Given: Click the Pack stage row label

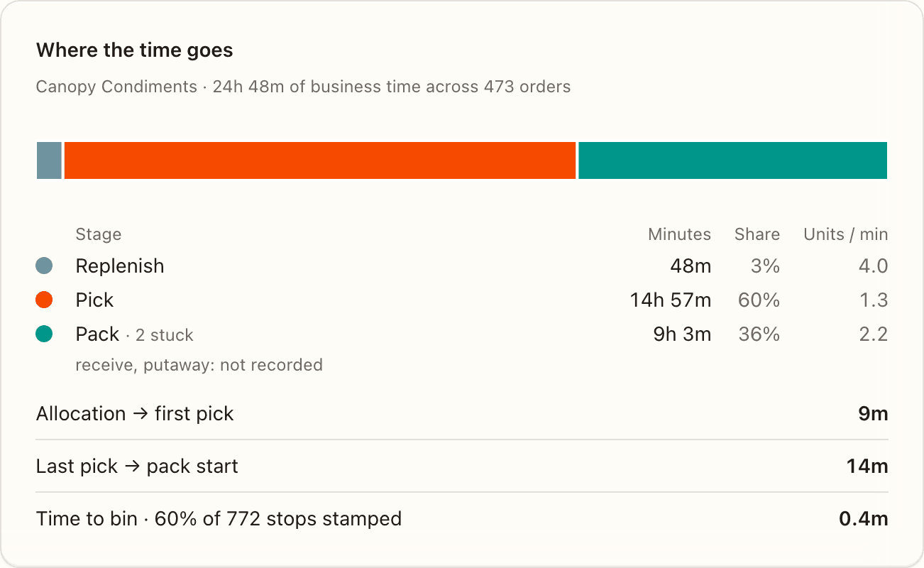Looking at the screenshot, I should click(97, 334).
